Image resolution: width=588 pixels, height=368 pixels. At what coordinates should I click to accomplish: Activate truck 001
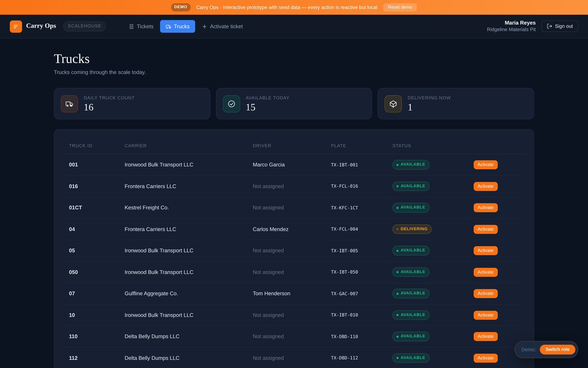[485, 165]
